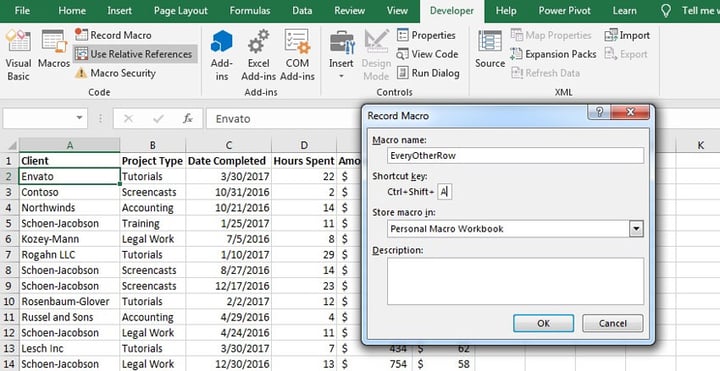Open the Help tab
Viewport: 720px width, 371px height.
[506, 11]
